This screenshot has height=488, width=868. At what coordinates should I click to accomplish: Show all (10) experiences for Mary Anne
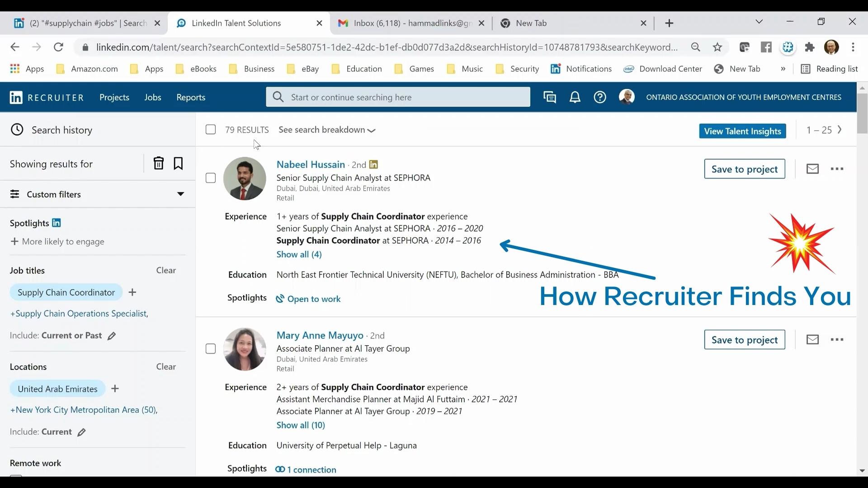[301, 425]
